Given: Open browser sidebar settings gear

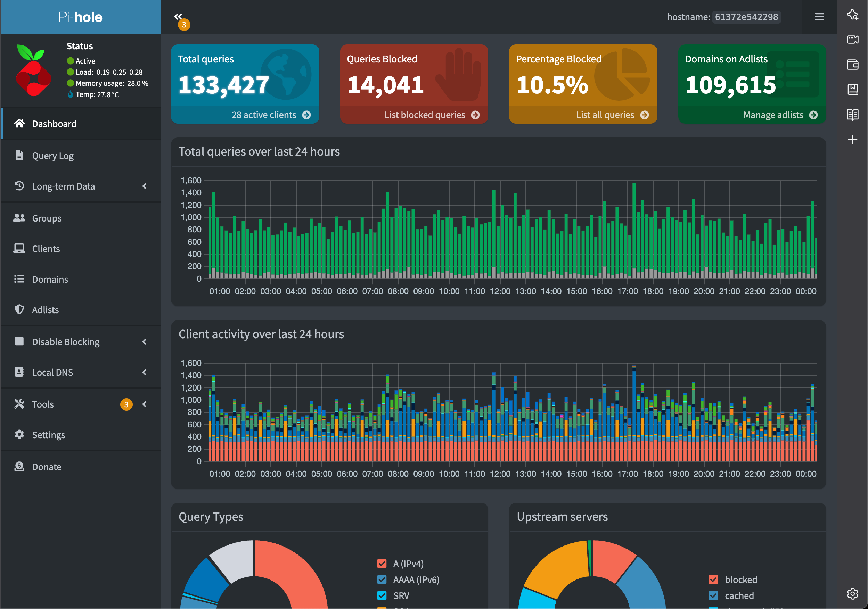Looking at the screenshot, I should (852, 593).
